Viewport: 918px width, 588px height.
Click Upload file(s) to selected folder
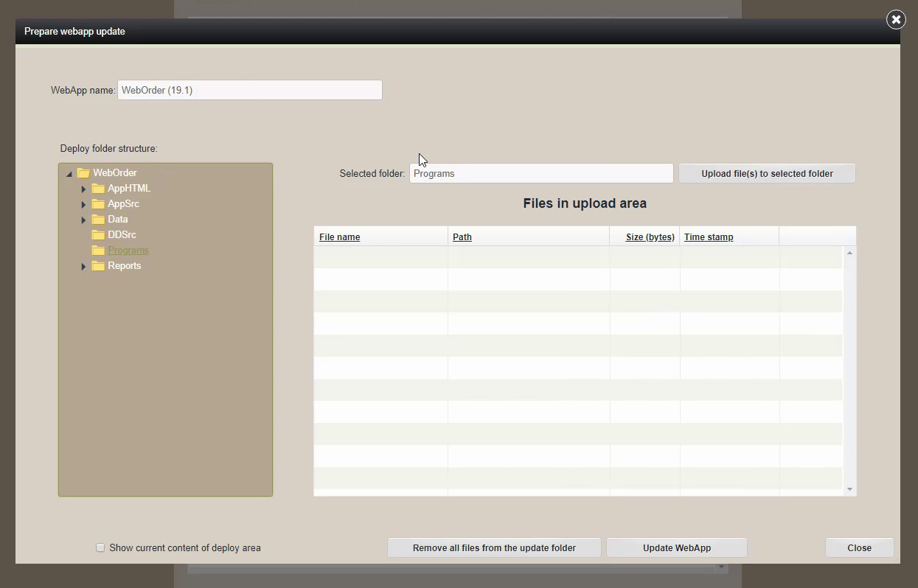(x=767, y=174)
